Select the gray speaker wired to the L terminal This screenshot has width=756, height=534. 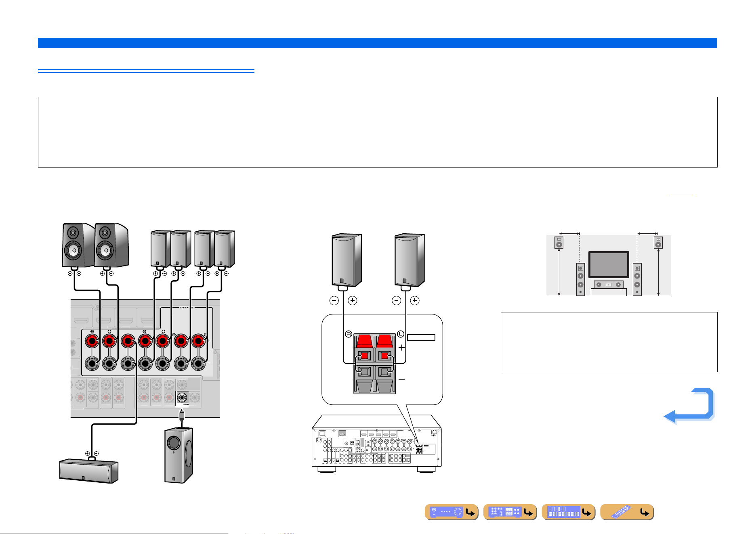pos(409,260)
